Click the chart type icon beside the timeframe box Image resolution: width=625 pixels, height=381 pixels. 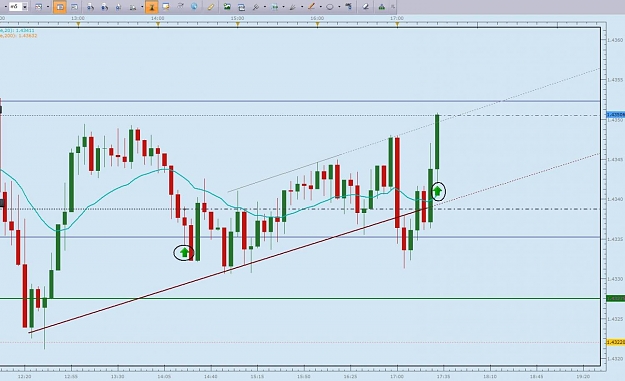pos(39,6)
